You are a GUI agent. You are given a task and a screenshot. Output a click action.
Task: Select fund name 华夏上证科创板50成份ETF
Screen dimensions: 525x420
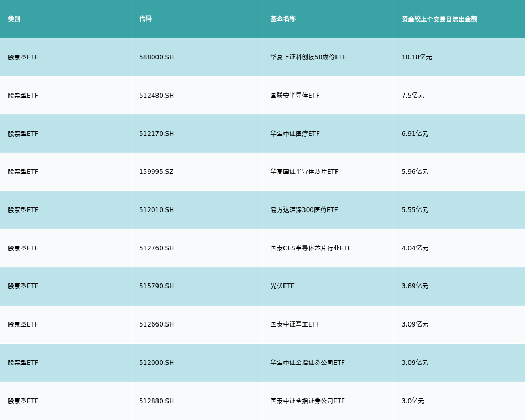point(308,57)
